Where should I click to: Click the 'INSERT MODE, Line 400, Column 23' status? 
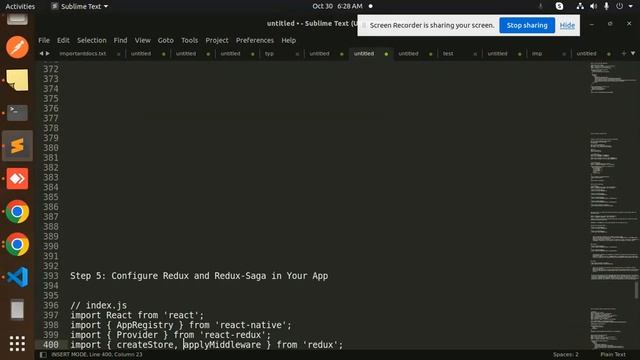point(97,355)
